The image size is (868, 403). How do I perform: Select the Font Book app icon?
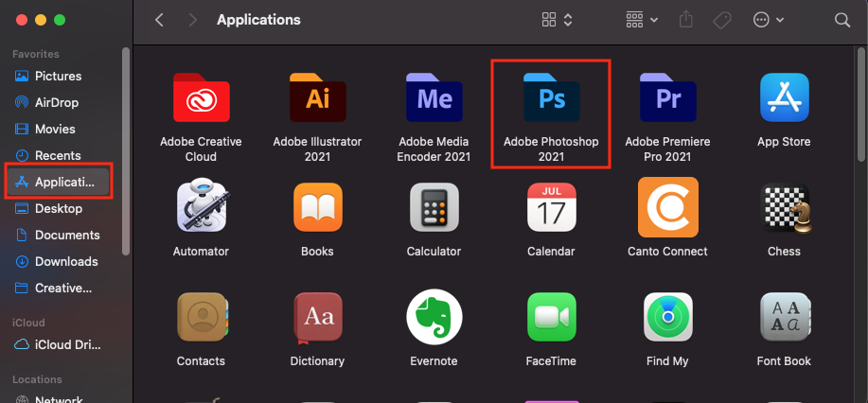point(785,317)
